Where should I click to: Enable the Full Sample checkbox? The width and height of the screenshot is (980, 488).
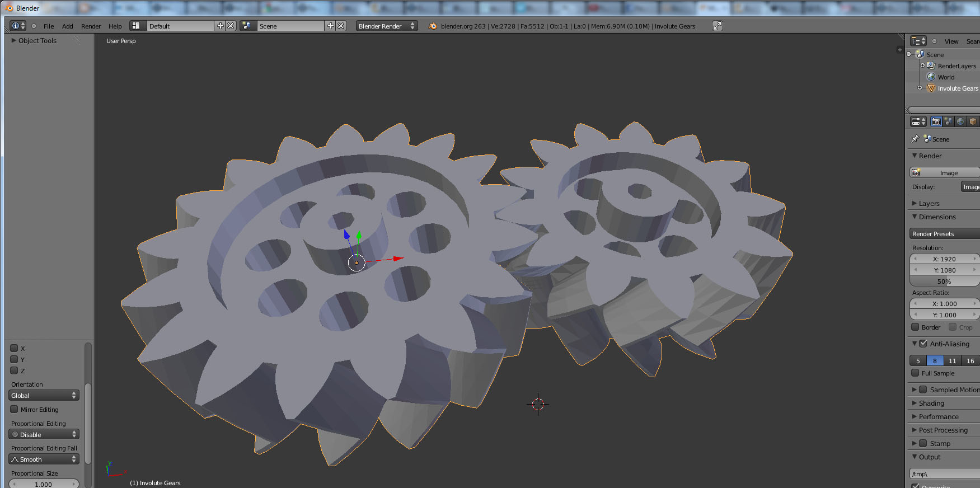[915, 373]
